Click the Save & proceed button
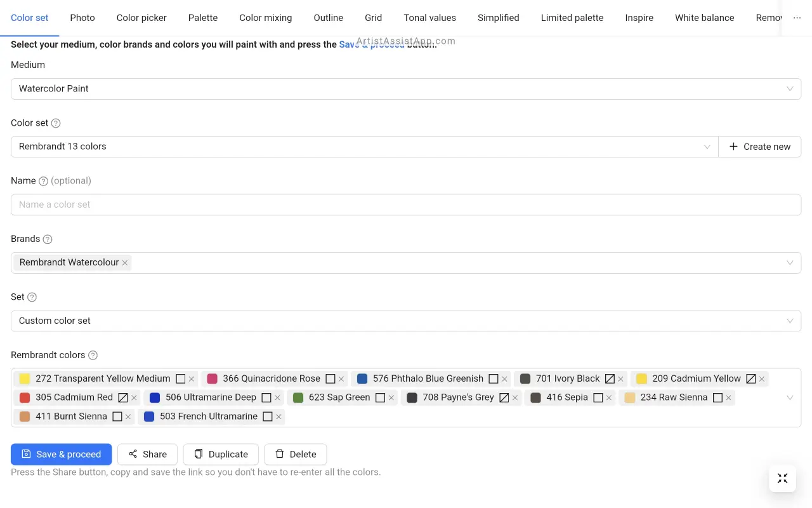 pyautogui.click(x=62, y=454)
